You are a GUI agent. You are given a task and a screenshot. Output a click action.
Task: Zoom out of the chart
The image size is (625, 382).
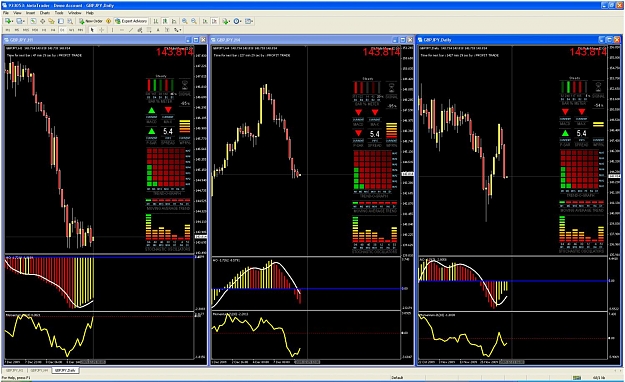194,21
